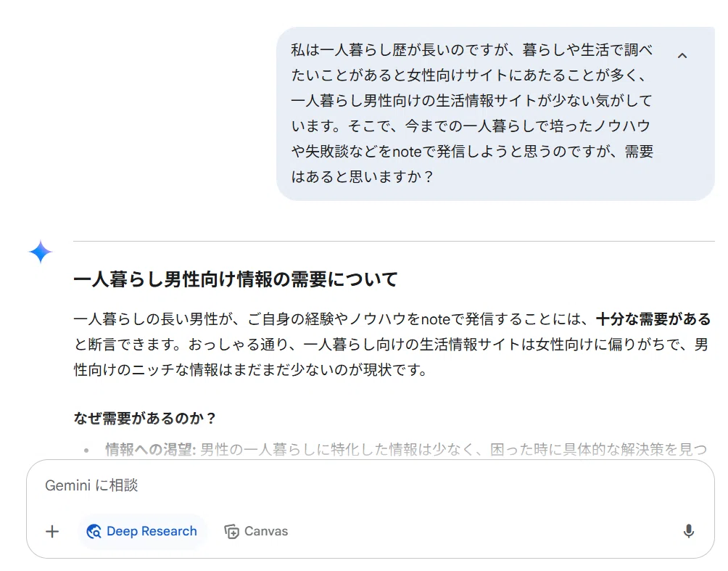
Task: Click the Canvas icon
Action: (x=232, y=531)
